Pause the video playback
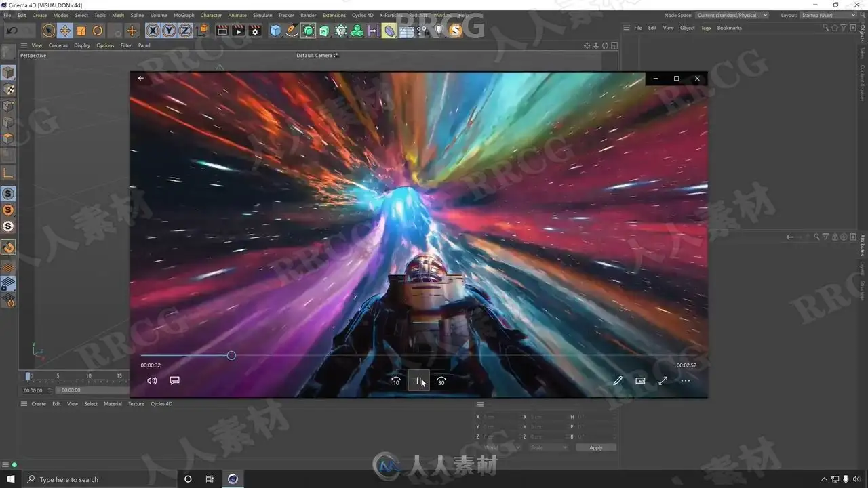The height and width of the screenshot is (488, 868). (x=418, y=381)
